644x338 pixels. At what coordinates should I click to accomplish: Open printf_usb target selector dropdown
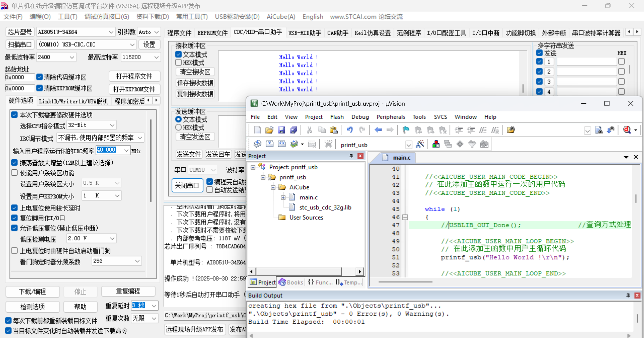tap(409, 145)
